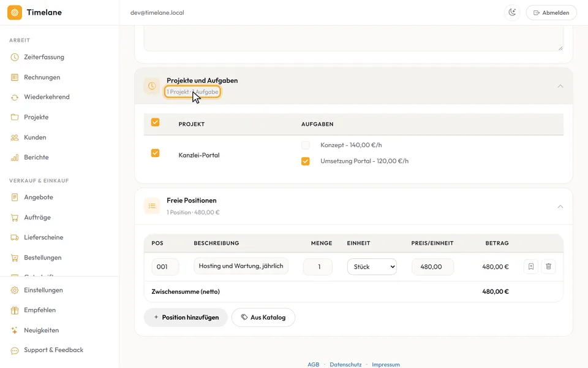Click the Berichte chart icon
This screenshot has width=588, height=368.
tap(15, 158)
